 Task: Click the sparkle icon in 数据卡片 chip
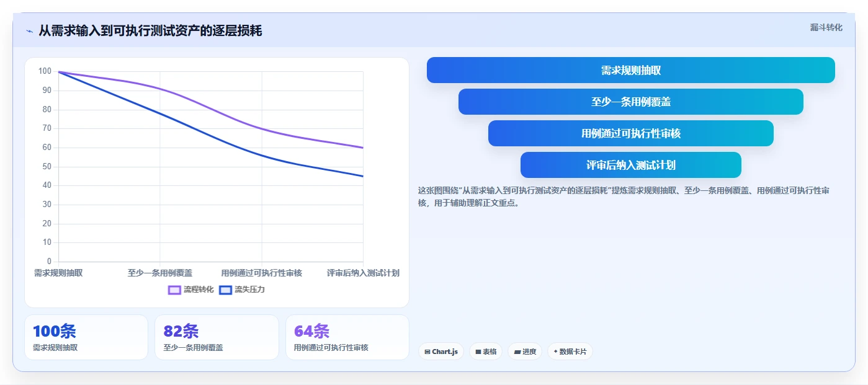pos(555,352)
